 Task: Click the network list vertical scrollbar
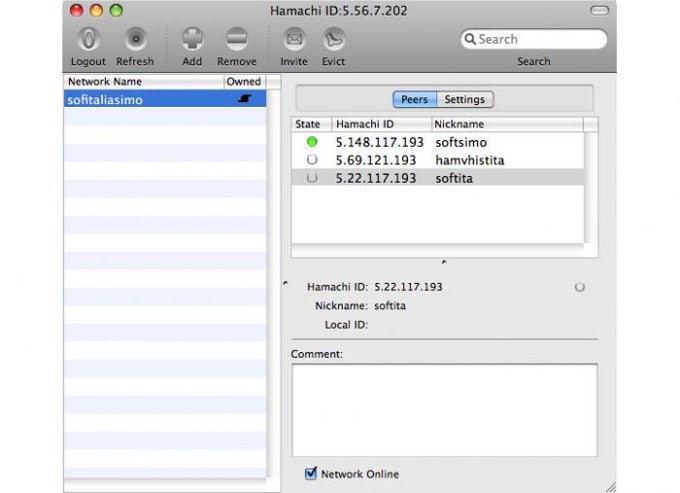pyautogui.click(x=274, y=284)
